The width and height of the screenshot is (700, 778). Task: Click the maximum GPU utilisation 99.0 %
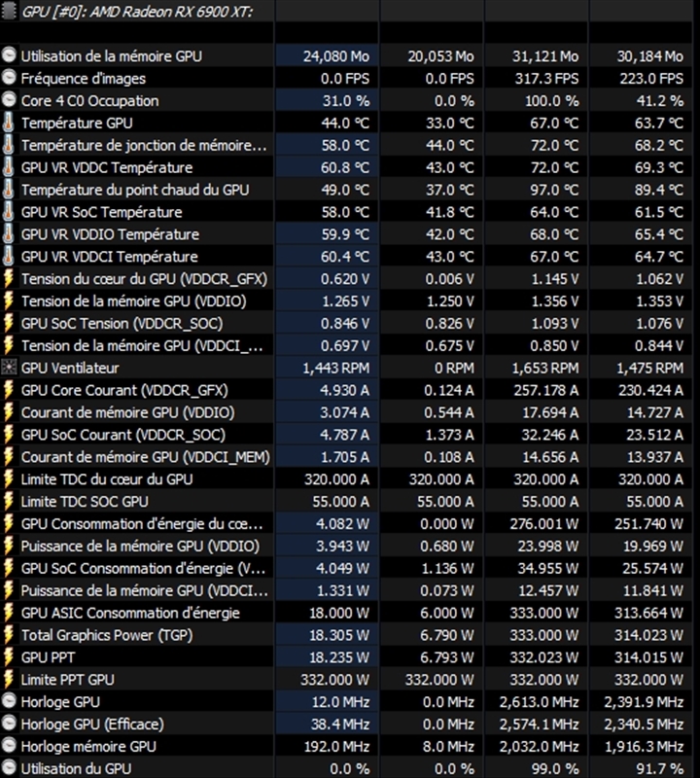pyautogui.click(x=555, y=768)
